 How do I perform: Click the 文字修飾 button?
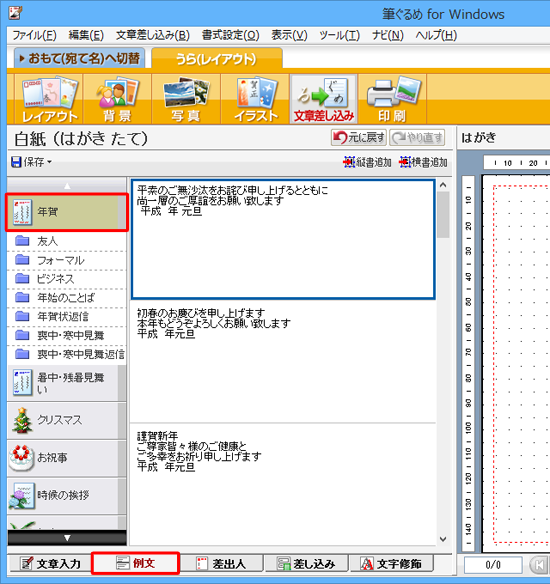(391, 564)
